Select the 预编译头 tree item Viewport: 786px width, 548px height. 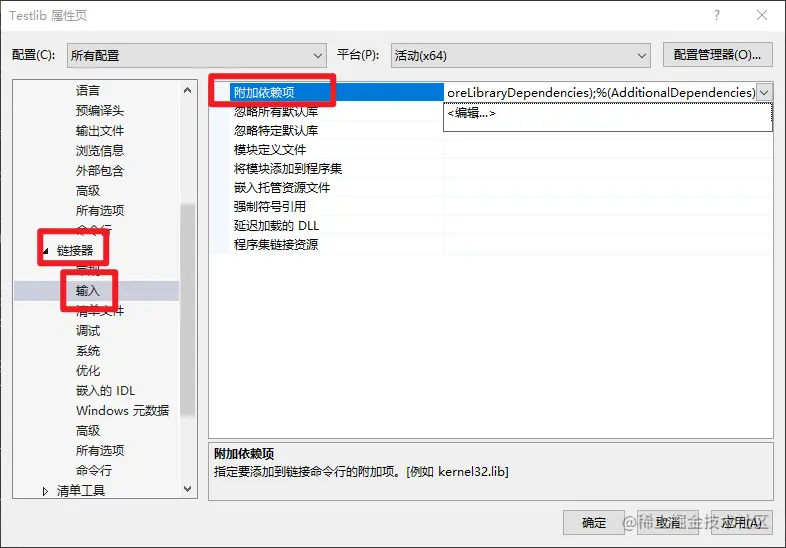click(x=100, y=111)
